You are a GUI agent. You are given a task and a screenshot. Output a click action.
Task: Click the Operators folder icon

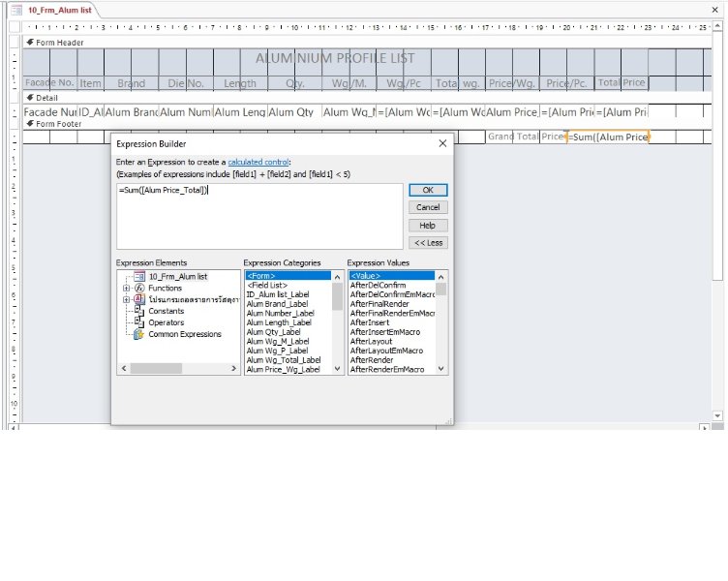[x=139, y=322]
